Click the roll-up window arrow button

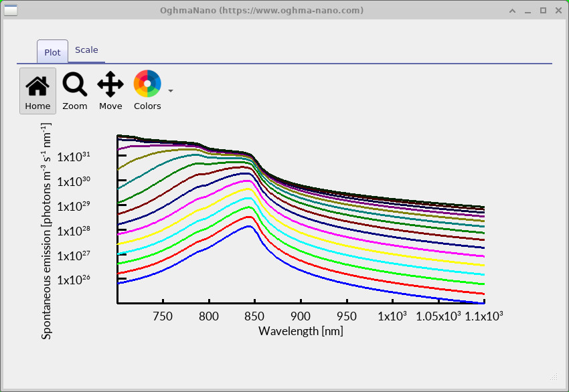coord(512,11)
